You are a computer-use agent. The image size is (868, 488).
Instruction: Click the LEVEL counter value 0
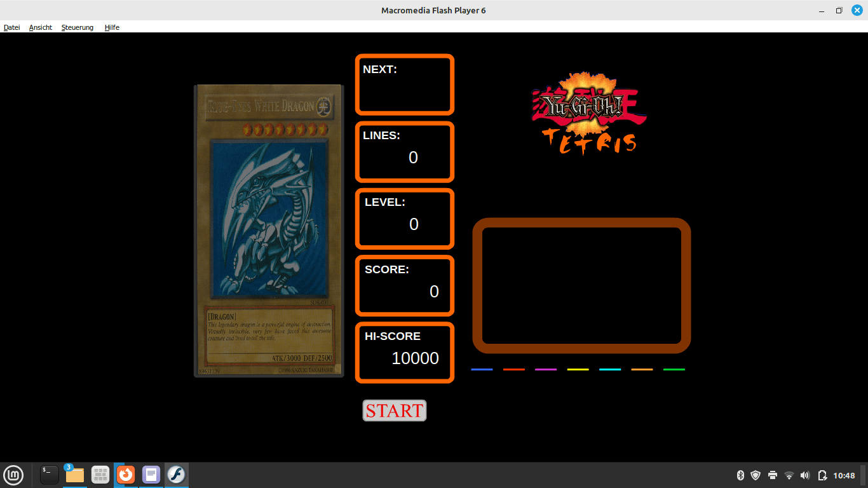(x=414, y=224)
